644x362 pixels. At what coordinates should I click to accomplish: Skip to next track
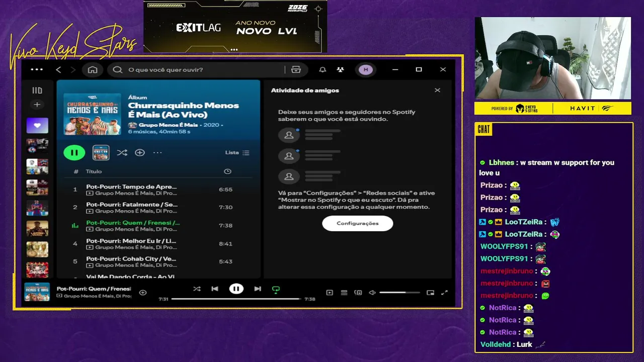click(x=258, y=289)
